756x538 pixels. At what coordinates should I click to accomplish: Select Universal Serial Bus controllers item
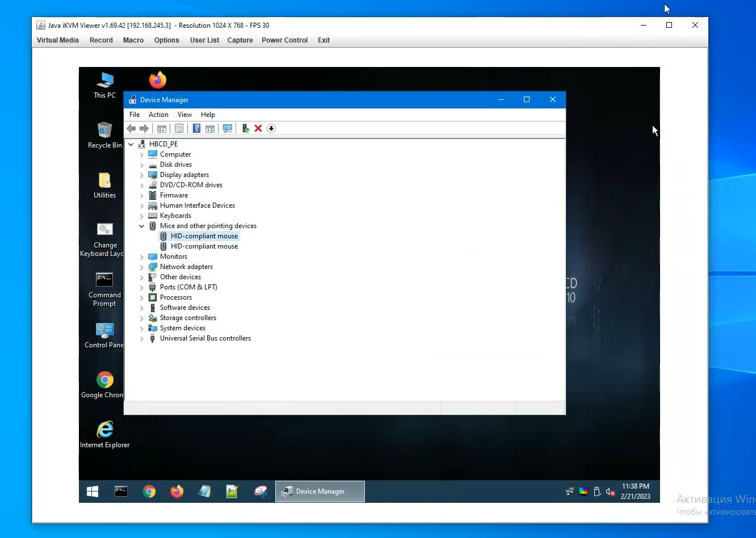pos(205,338)
